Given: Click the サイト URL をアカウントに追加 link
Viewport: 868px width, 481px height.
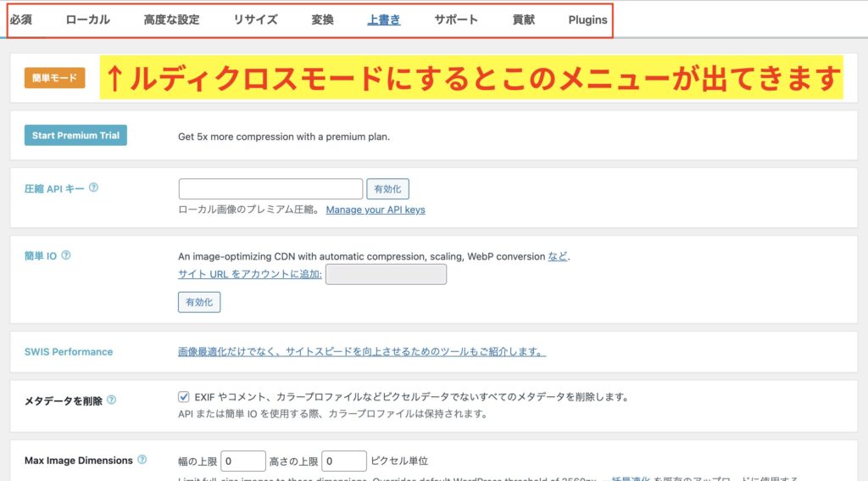Looking at the screenshot, I should click(x=249, y=274).
